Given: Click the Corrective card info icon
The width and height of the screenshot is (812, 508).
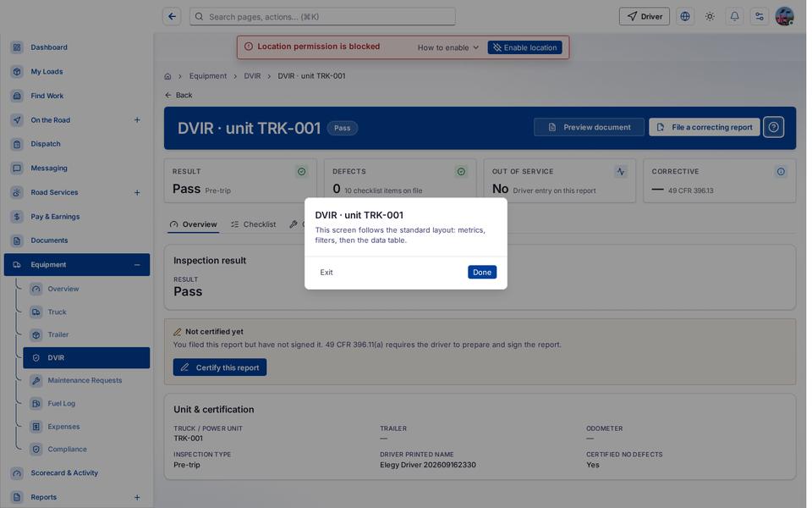Looking at the screenshot, I should (781, 172).
